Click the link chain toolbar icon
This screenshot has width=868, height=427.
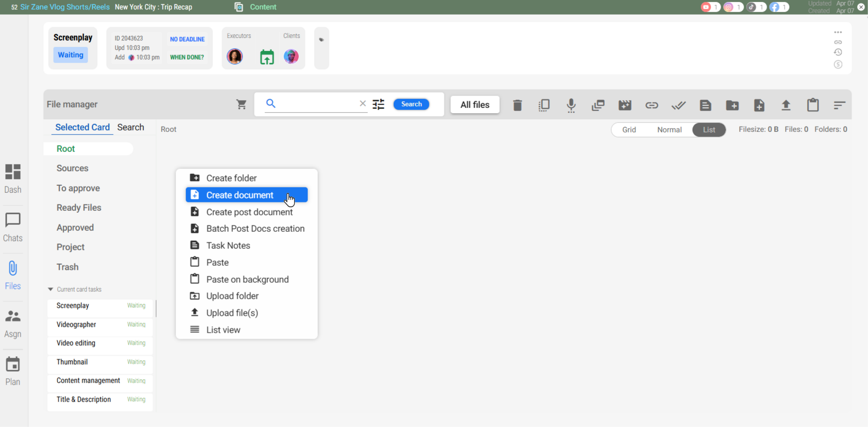[x=651, y=105]
